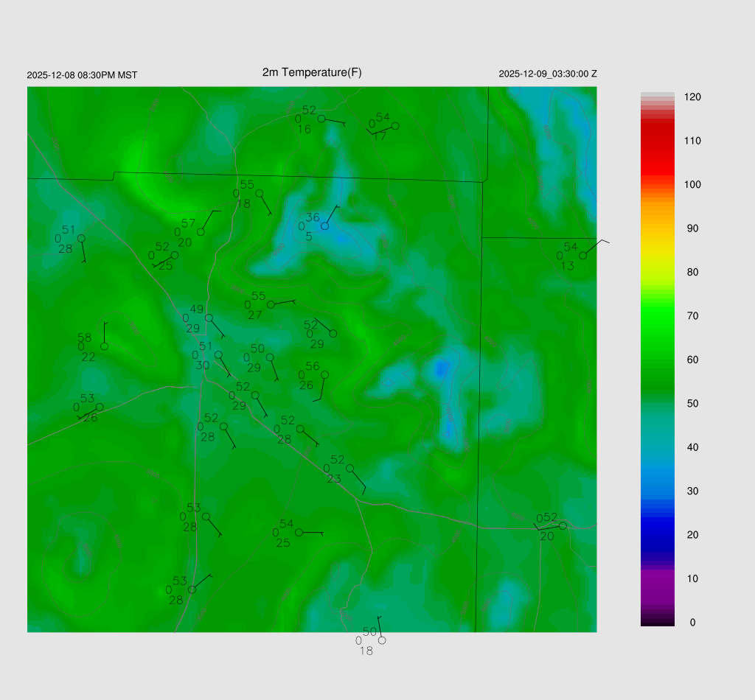Click the purple band near 10 on colorbar

(658, 582)
